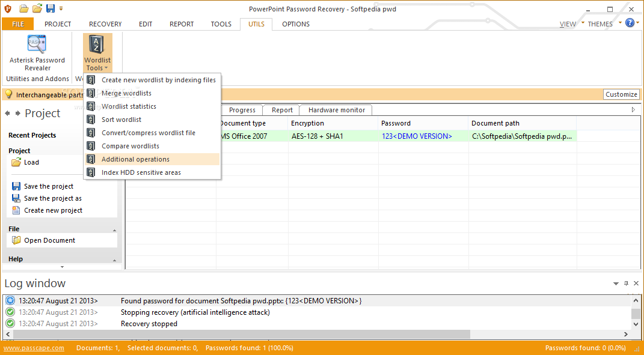Click icon beside Compare wordlists

[91, 146]
